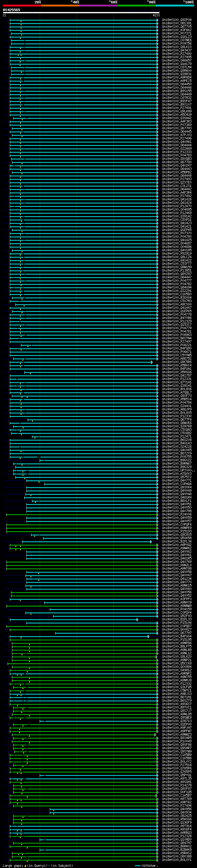Open hit UniRef100_C8XPS1
Screen dimensions: 197x868
pyautogui.click(x=176, y=220)
